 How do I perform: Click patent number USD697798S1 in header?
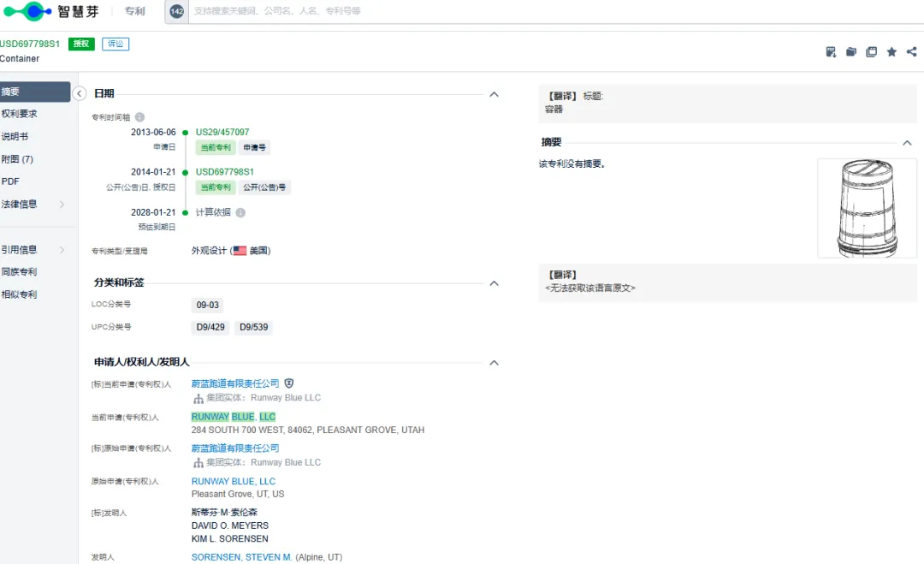30,45
